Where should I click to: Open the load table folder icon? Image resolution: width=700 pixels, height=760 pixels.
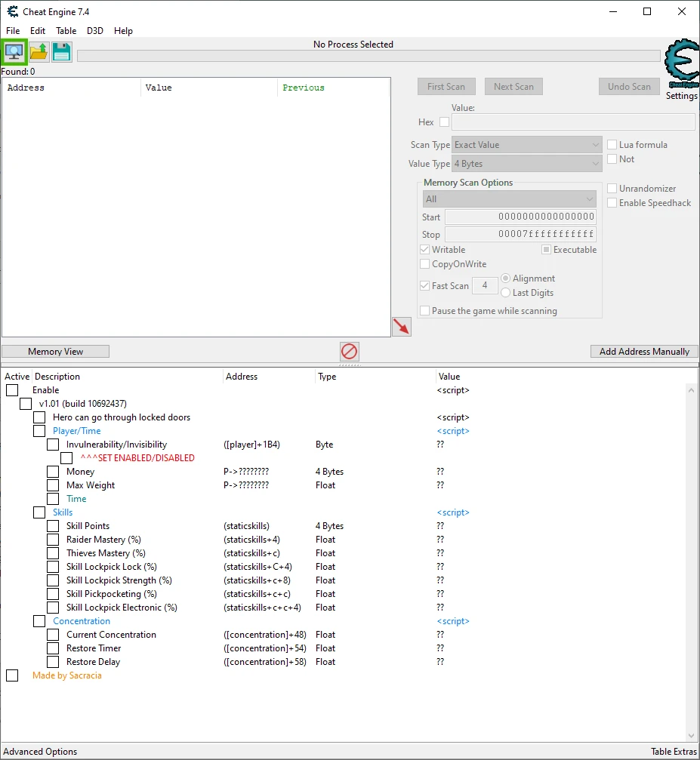tap(39, 52)
